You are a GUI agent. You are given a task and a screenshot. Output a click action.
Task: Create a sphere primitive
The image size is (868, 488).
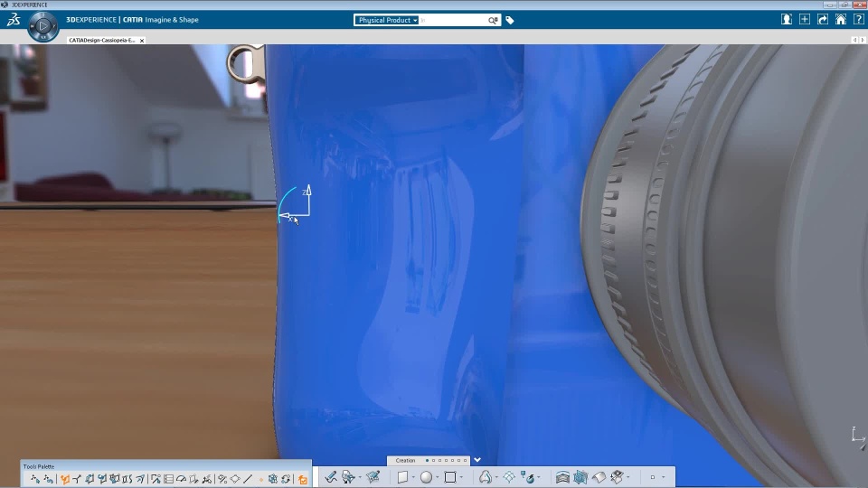(426, 477)
